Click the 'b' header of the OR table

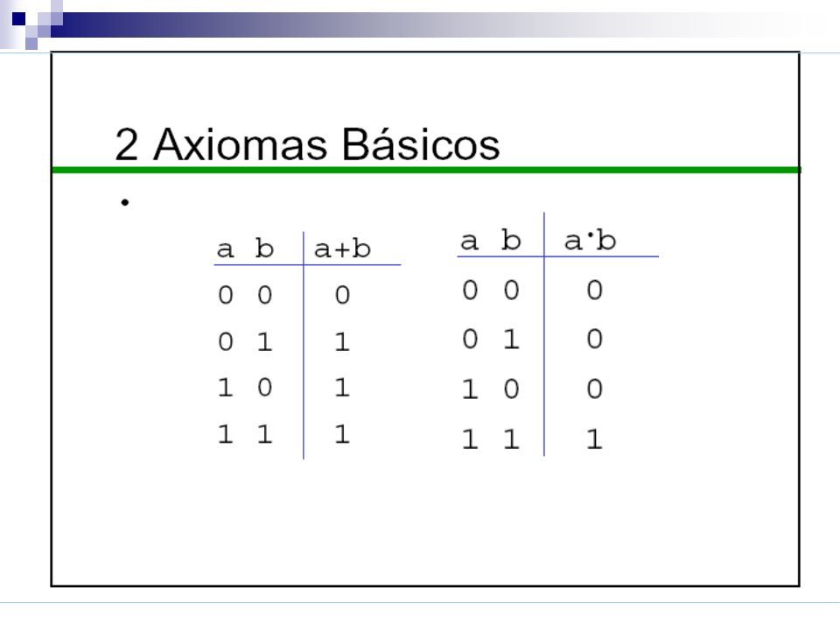(264, 248)
